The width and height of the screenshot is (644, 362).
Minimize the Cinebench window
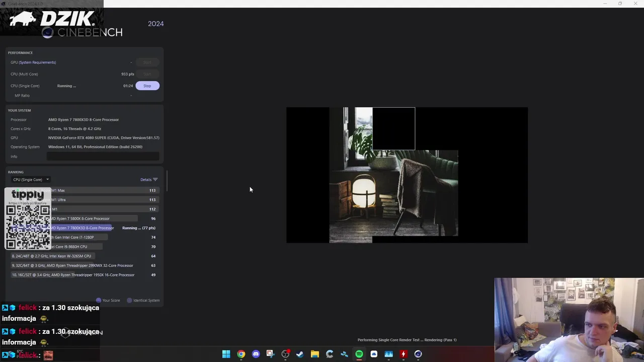[605, 4]
